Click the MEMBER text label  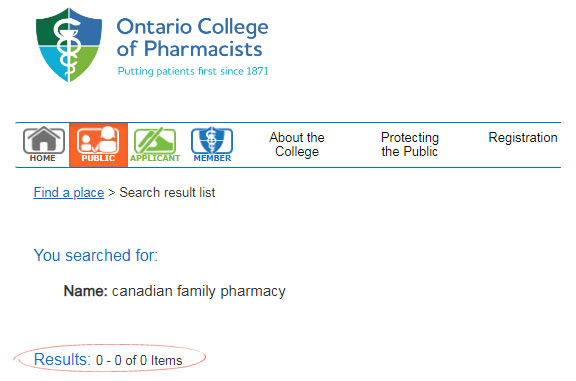click(212, 158)
